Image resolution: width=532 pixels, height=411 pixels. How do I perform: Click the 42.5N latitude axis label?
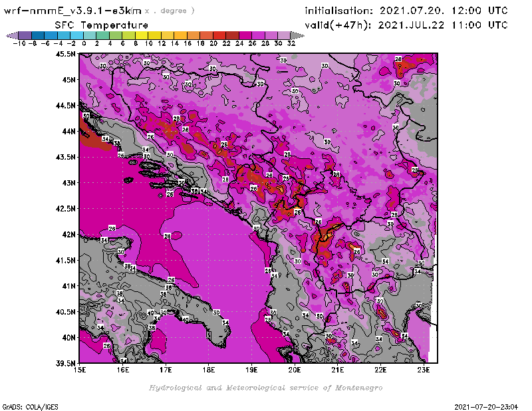65,209
